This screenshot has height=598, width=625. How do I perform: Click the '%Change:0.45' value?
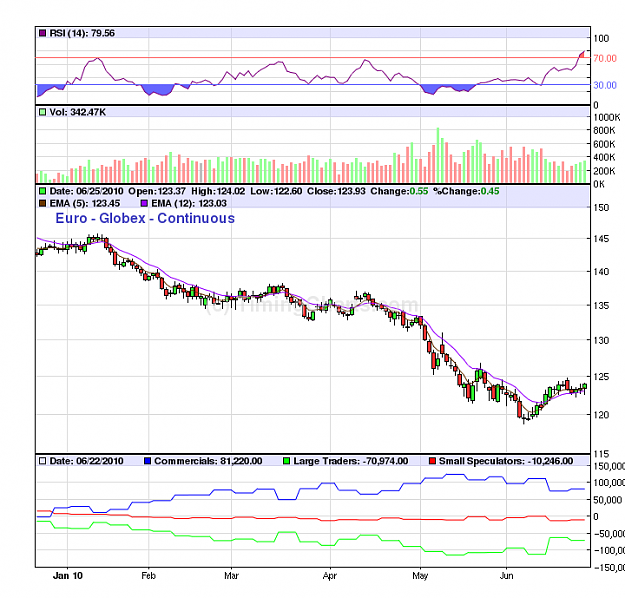pyautogui.click(x=466, y=191)
